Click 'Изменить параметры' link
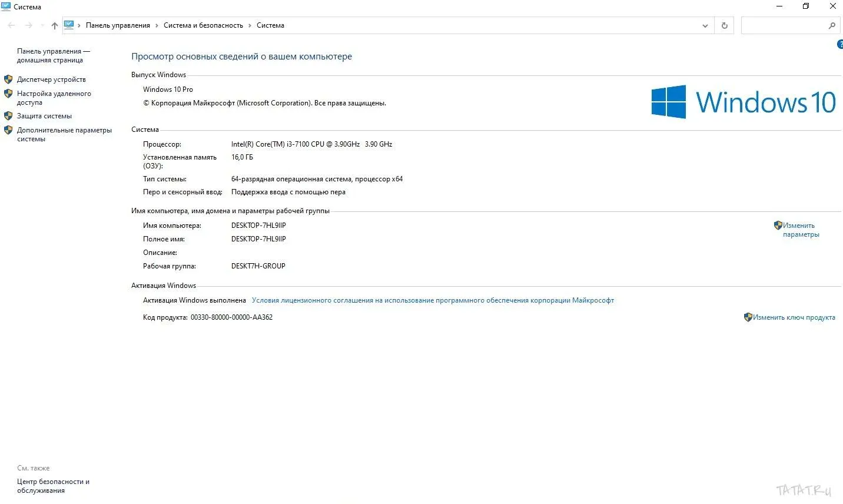The height and width of the screenshot is (504, 843). (x=801, y=230)
